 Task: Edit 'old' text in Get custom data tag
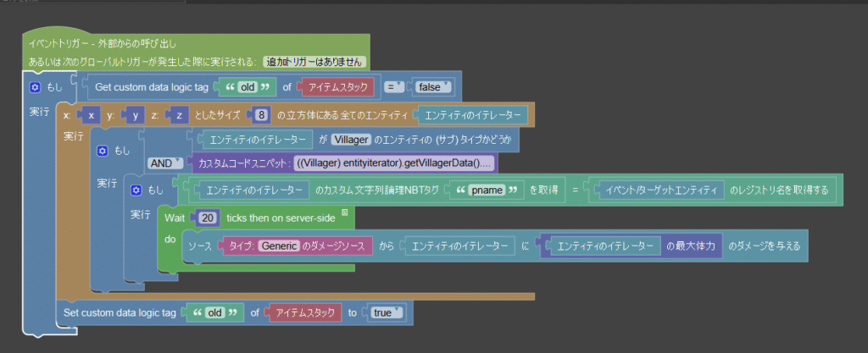point(248,86)
